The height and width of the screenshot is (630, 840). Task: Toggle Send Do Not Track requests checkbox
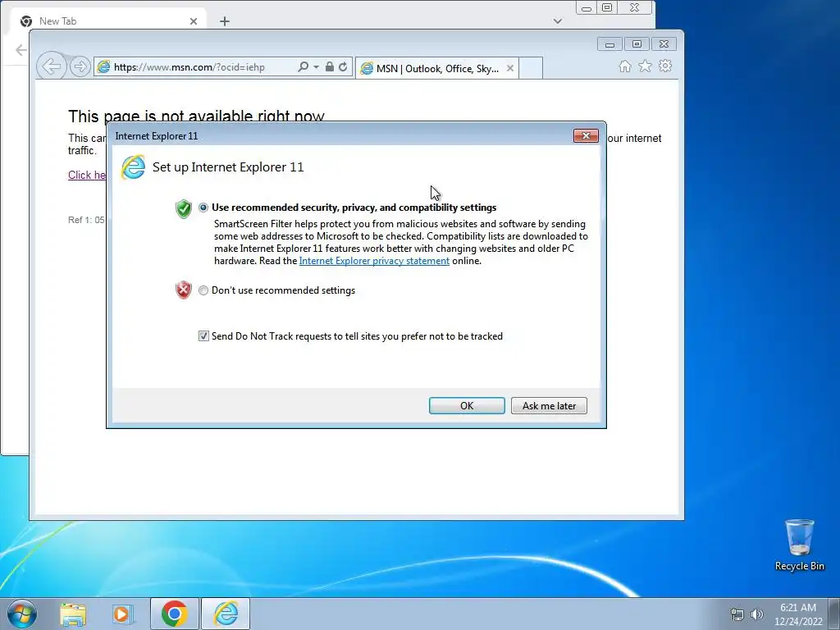point(203,336)
